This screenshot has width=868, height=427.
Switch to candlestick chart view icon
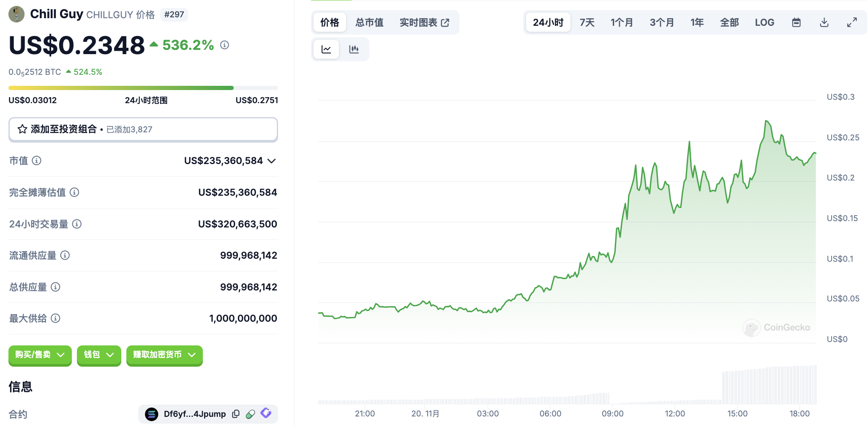point(354,49)
